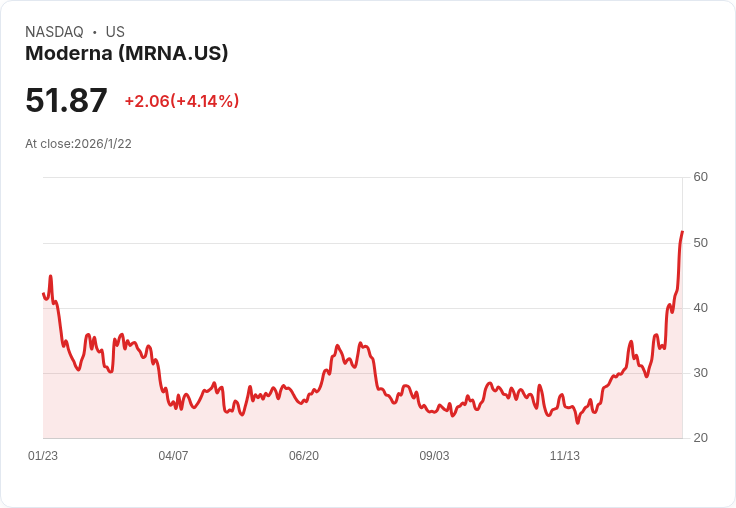Click the 30 price axis label
The image size is (736, 508).
coord(700,373)
